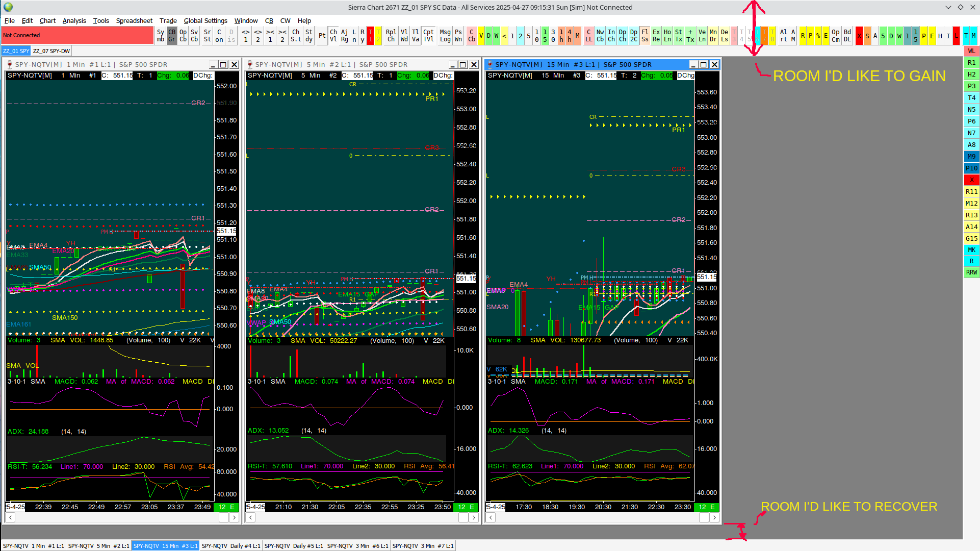980x551 pixels.
Task: Click the RRW button in right sidebar
Action: pos(971,272)
